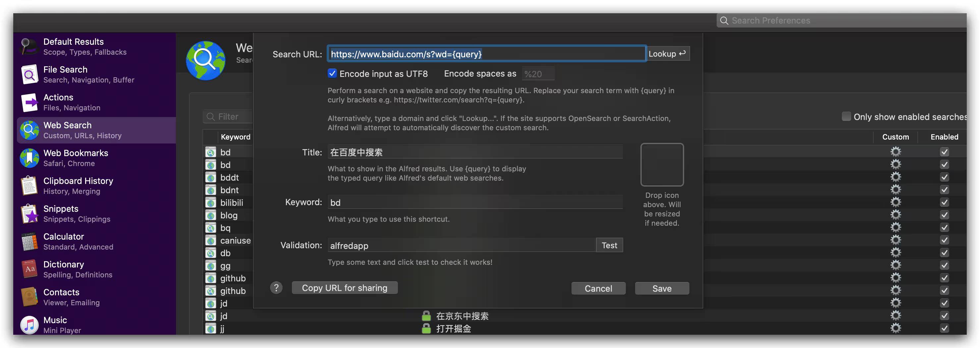Click the Enabled column header

[944, 137]
